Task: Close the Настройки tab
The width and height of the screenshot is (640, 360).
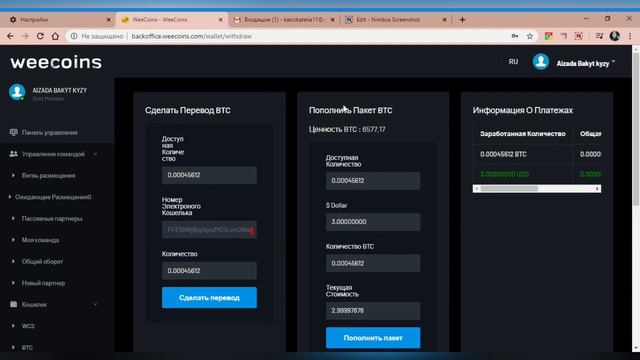Action: (x=109, y=20)
